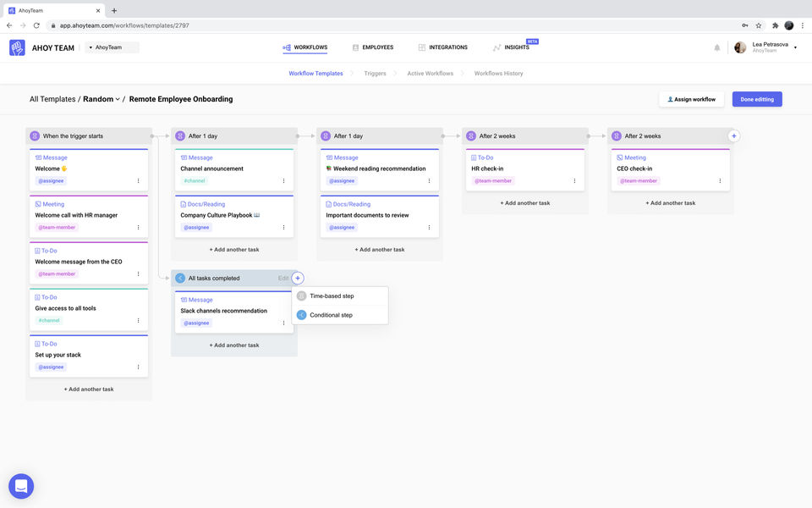Bookmark page with the star icon
Viewport: 812px width, 508px height.
point(759,25)
